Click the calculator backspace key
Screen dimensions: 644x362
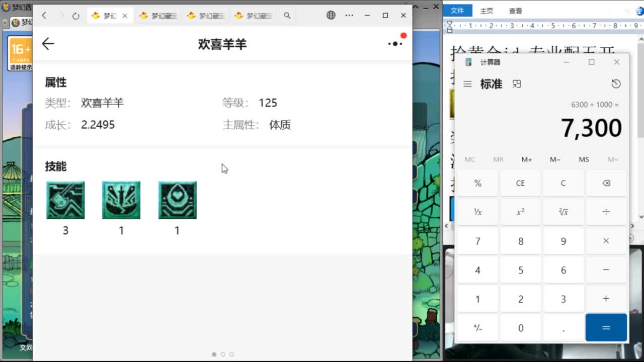click(606, 183)
